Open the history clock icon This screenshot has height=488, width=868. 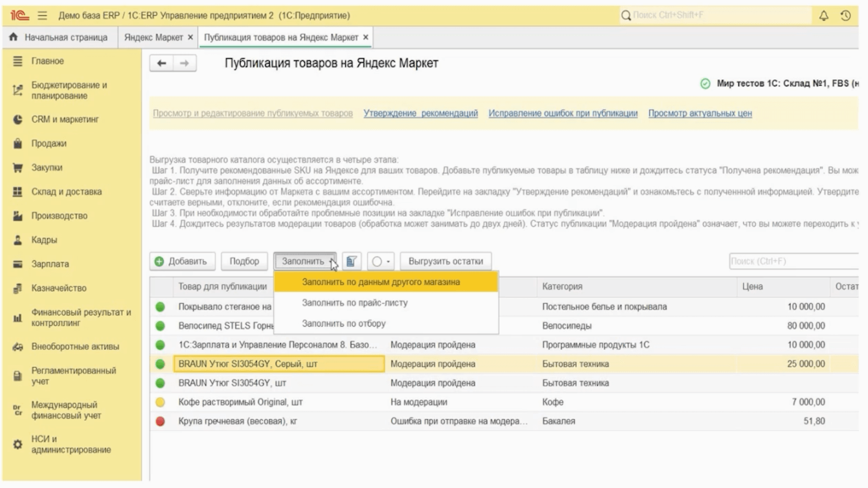(x=846, y=16)
